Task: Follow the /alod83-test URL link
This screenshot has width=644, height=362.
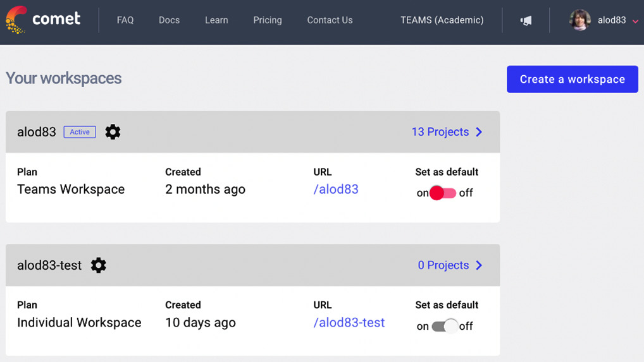Action: [349, 322]
